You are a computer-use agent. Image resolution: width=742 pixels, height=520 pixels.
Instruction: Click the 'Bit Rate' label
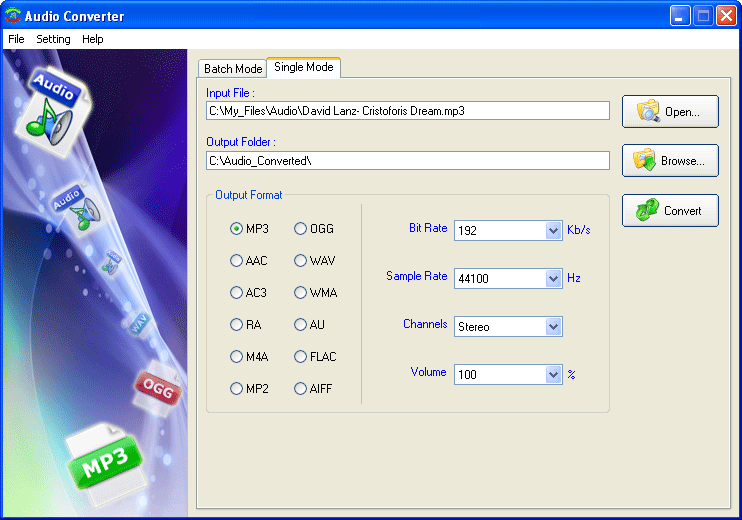(x=428, y=228)
